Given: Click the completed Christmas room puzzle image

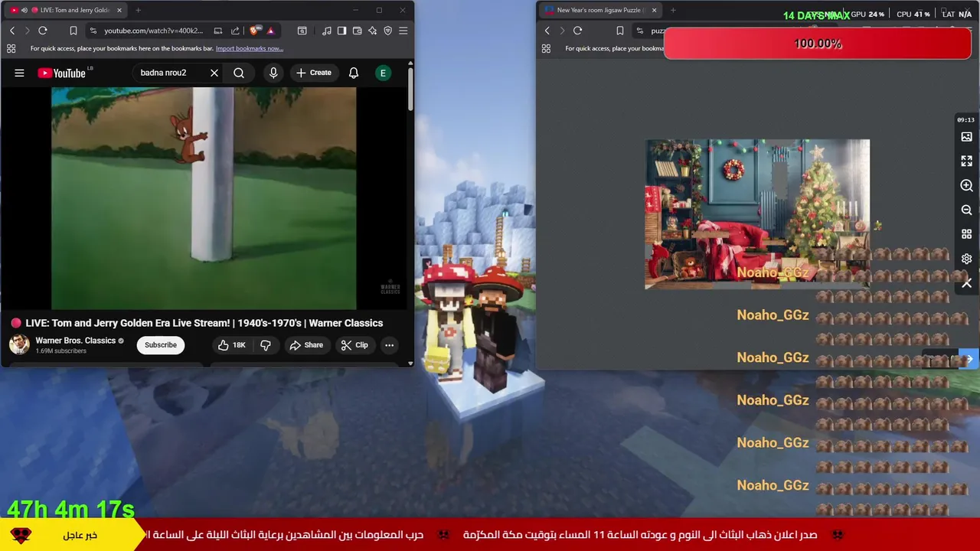Looking at the screenshot, I should (757, 214).
